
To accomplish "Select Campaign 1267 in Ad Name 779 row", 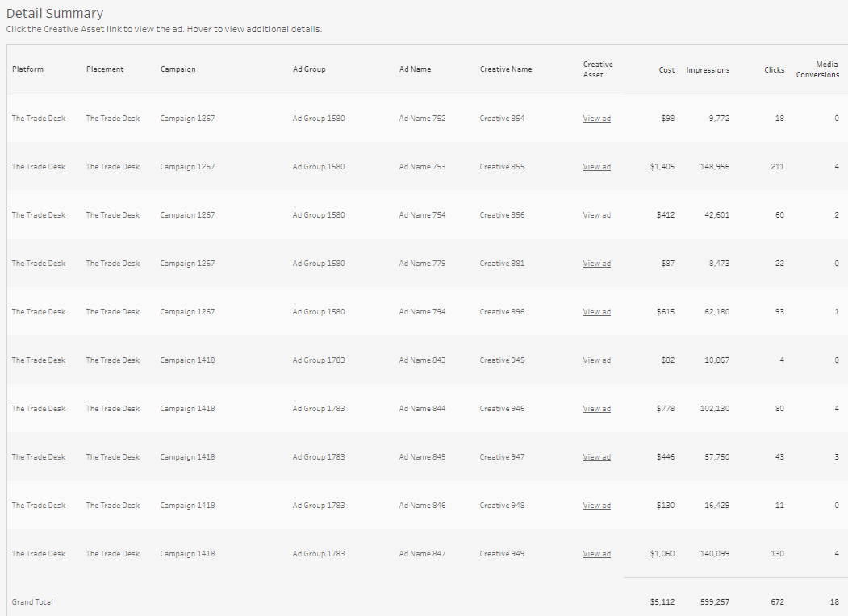I will (x=187, y=264).
